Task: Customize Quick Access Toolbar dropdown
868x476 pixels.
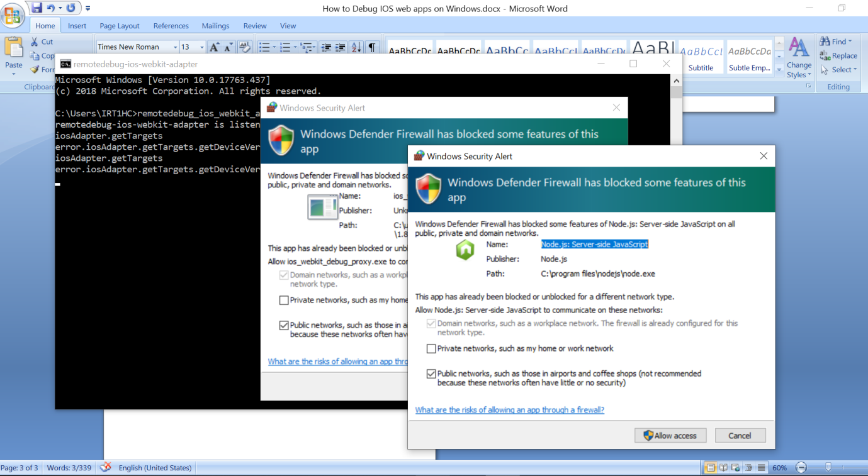Action: pyautogui.click(x=87, y=8)
